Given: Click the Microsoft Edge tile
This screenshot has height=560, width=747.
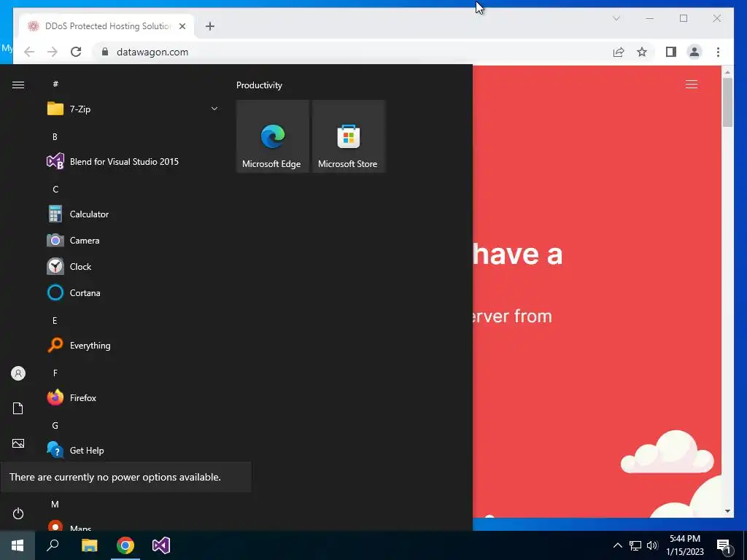Looking at the screenshot, I should tap(273, 136).
